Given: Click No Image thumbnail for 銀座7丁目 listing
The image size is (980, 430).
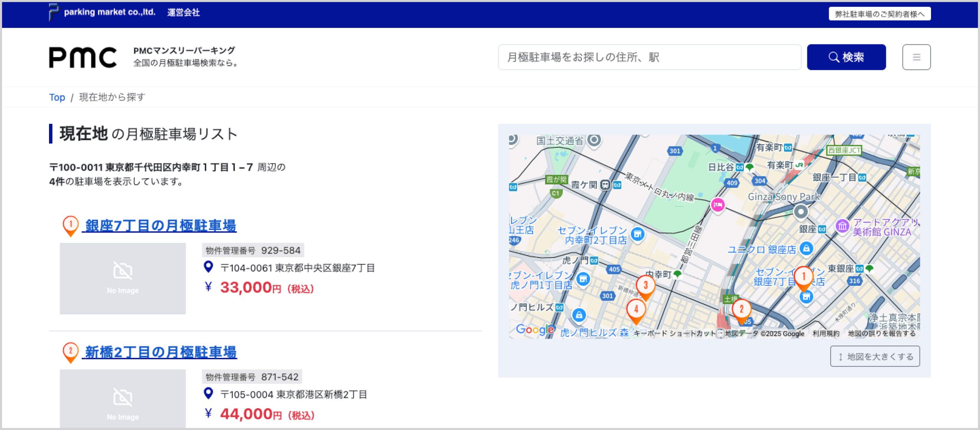Looking at the screenshot, I should click(122, 279).
